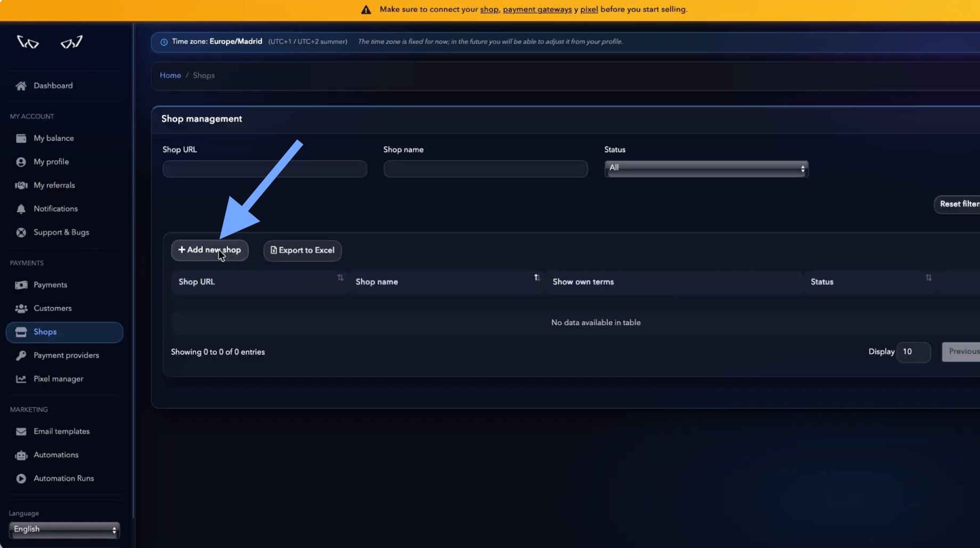Click the Shop management heading

click(202, 119)
